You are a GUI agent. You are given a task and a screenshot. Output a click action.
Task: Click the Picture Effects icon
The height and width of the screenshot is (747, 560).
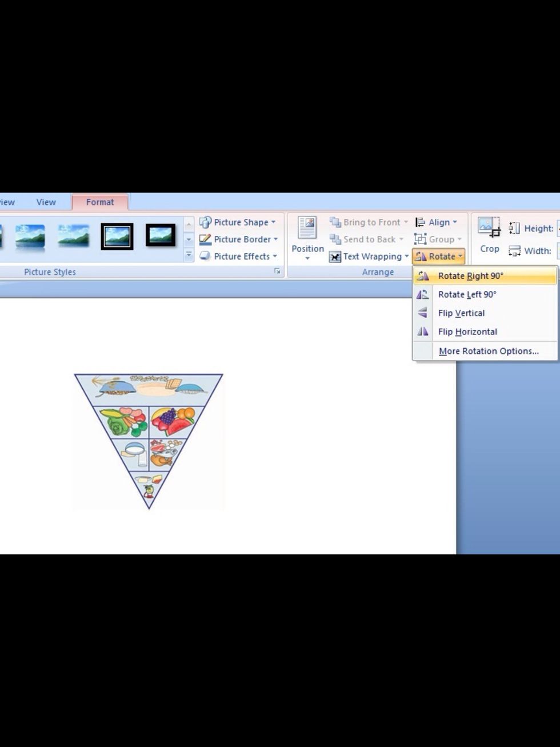[205, 256]
